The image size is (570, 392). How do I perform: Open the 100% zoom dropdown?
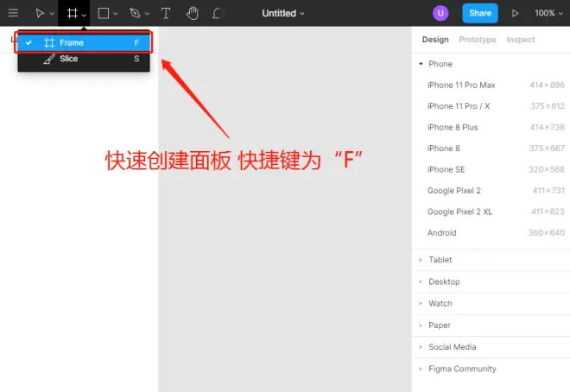point(548,14)
